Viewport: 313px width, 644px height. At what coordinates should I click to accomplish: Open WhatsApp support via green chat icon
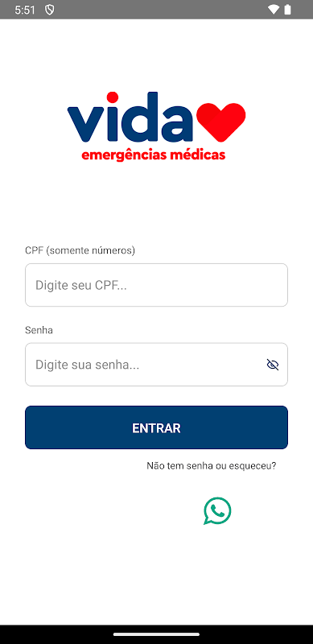coord(217,510)
